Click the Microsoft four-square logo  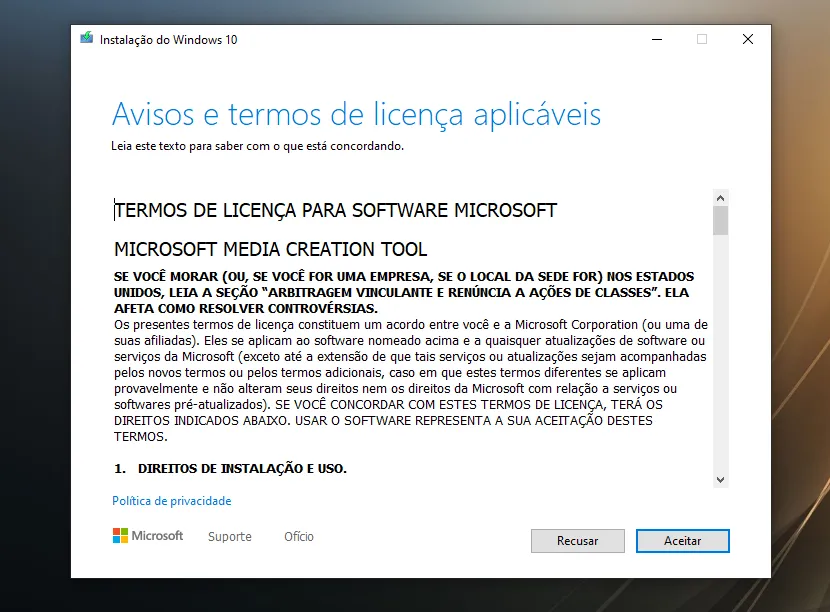tap(120, 536)
